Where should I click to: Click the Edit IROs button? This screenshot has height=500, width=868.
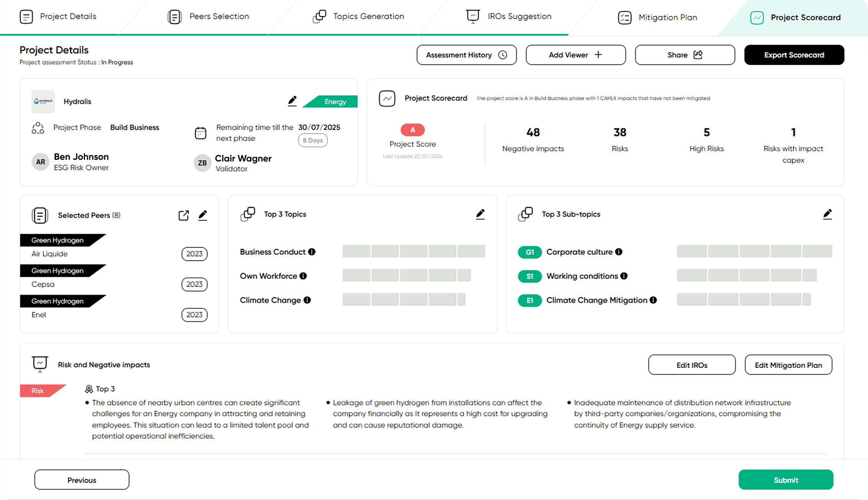click(692, 365)
